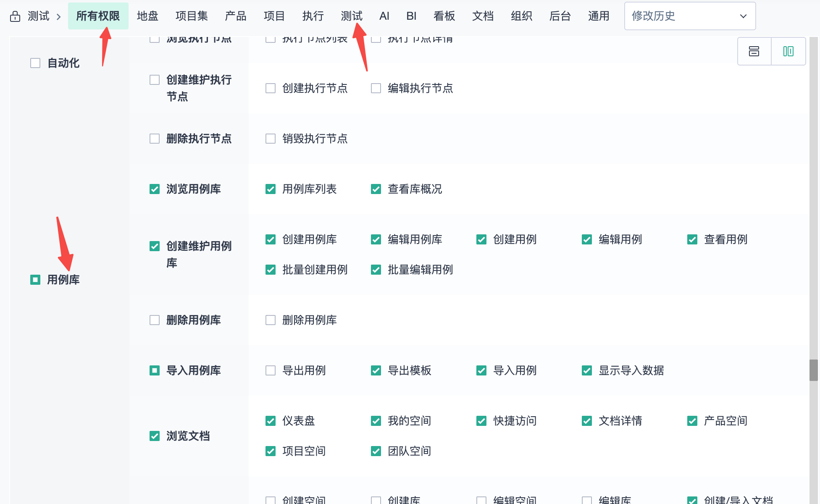Uncheck 批量创建用例 permission
This screenshot has width=820, height=504.
click(x=271, y=270)
